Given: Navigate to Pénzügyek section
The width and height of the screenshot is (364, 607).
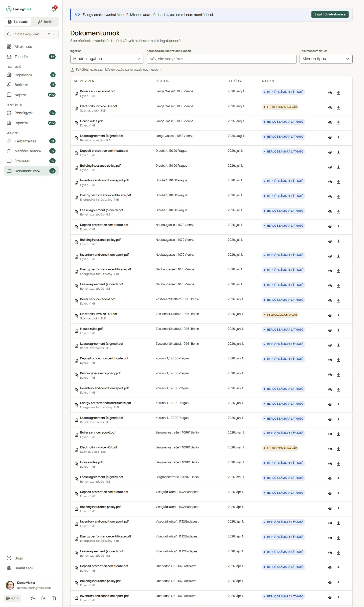Looking at the screenshot, I should tap(31, 113).
